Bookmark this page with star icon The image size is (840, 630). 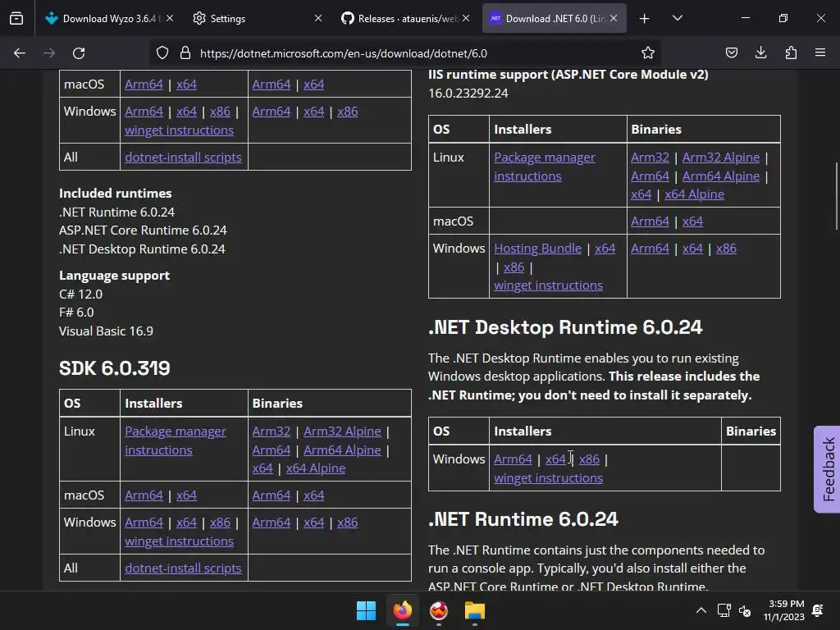[x=648, y=53]
